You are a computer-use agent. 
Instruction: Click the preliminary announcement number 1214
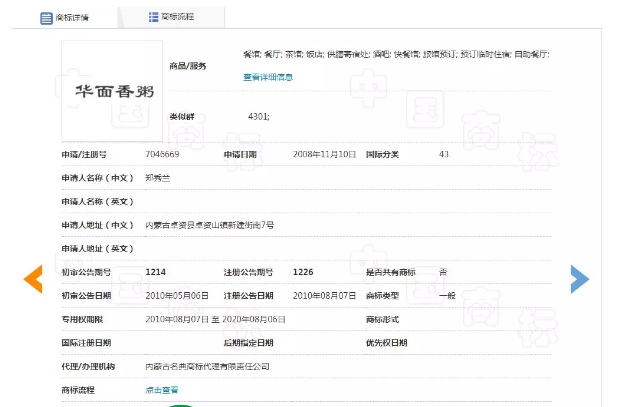click(x=155, y=272)
